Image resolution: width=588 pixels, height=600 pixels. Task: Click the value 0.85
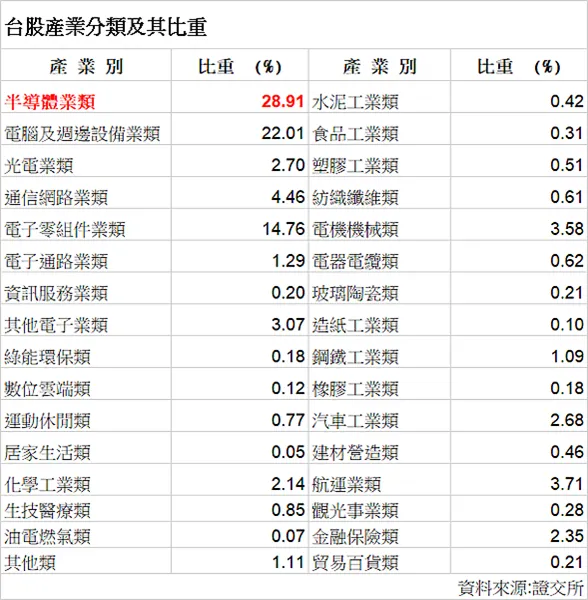(x=288, y=510)
